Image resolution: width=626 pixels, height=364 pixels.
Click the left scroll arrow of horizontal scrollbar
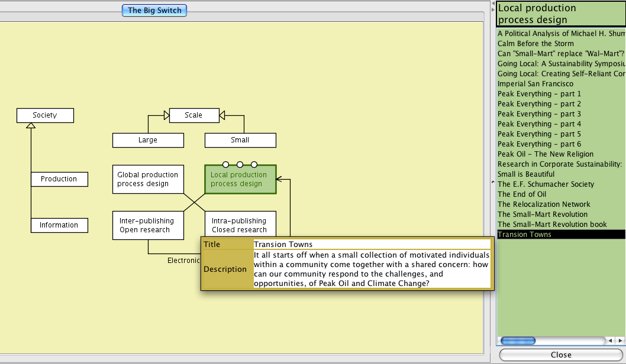tap(610, 341)
